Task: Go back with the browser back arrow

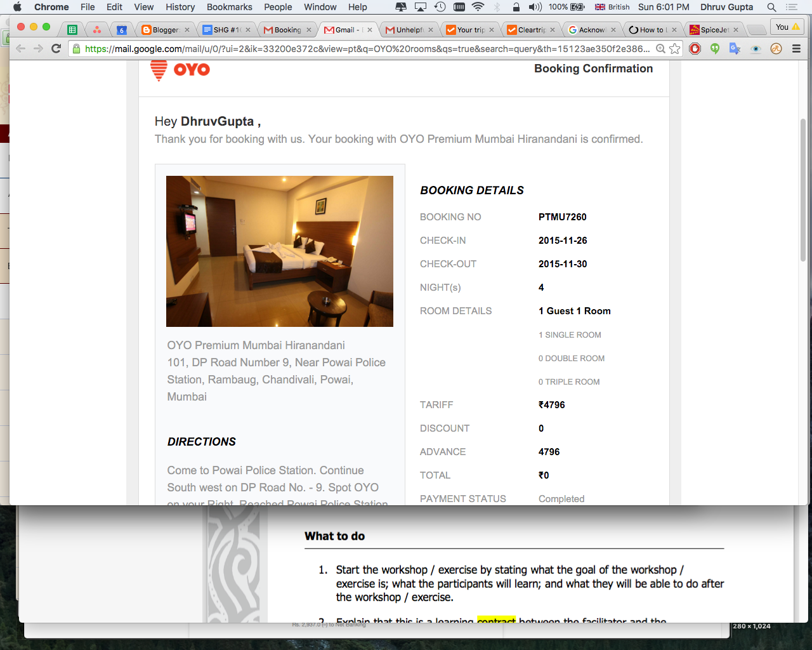Action: tap(21, 49)
